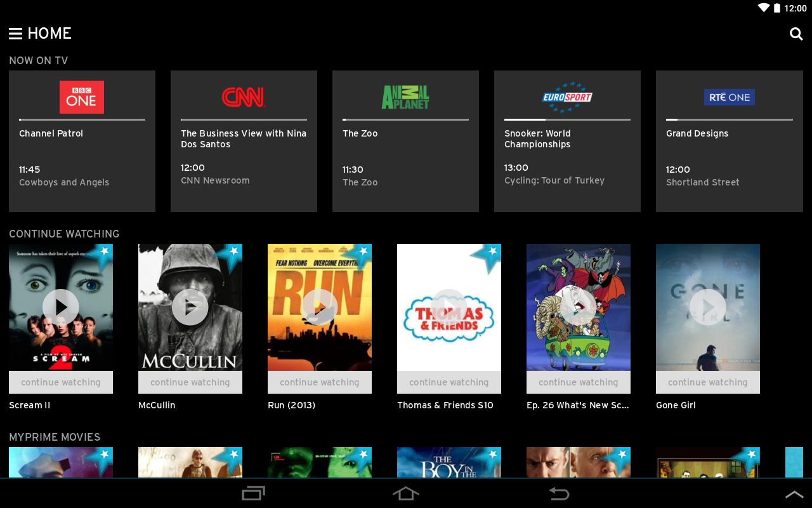This screenshot has width=812, height=508.
Task: Open the first MyPrime Movies thumbnail
Action: 61,462
